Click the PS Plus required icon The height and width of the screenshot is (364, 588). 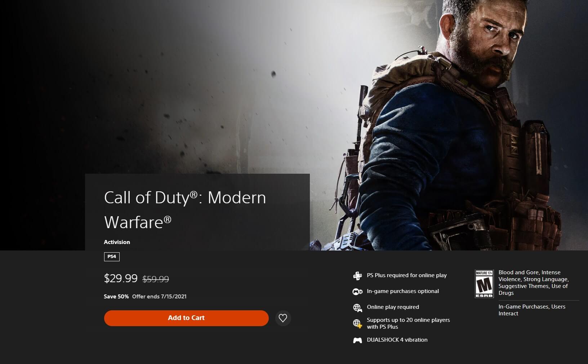point(357,276)
